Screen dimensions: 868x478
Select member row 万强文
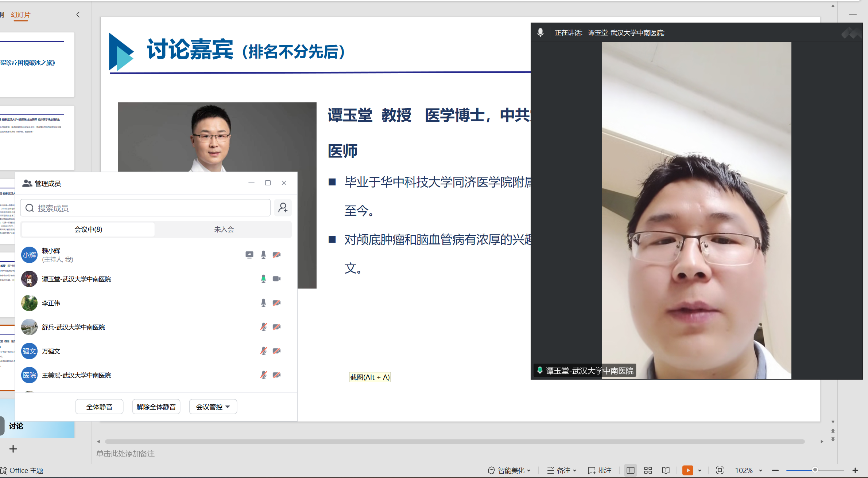(156, 351)
